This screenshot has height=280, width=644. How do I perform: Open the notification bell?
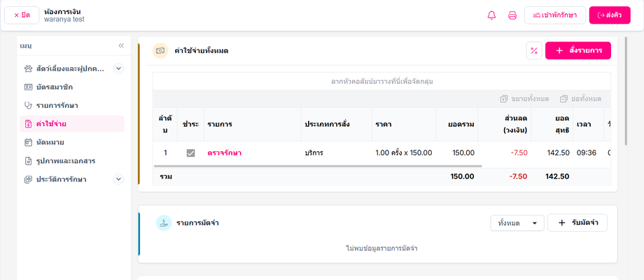coord(491,15)
